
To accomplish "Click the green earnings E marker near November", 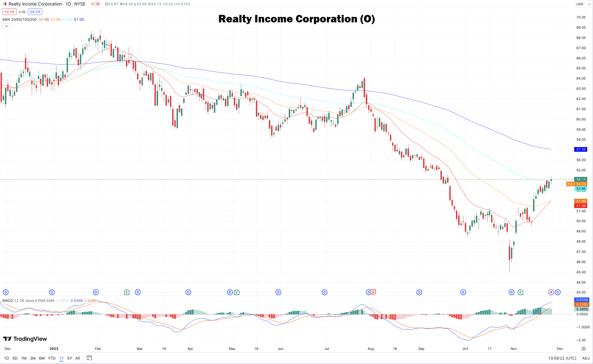I will (520, 292).
